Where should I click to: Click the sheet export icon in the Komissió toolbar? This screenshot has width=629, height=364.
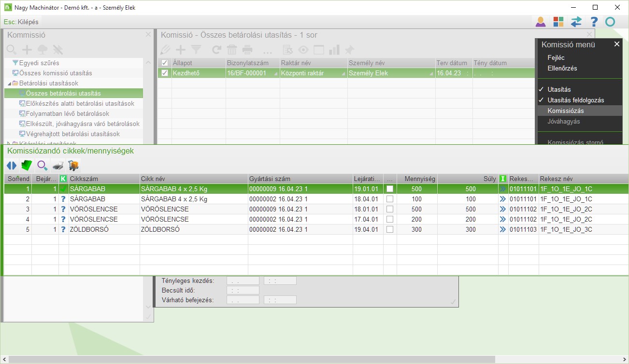point(287,49)
